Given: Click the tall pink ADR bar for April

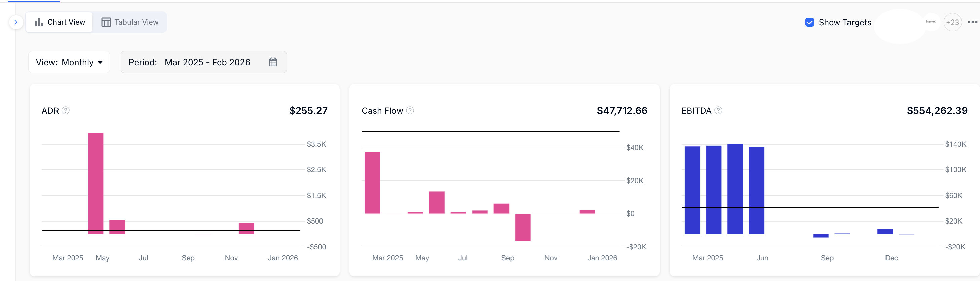Looking at the screenshot, I should tap(96, 183).
